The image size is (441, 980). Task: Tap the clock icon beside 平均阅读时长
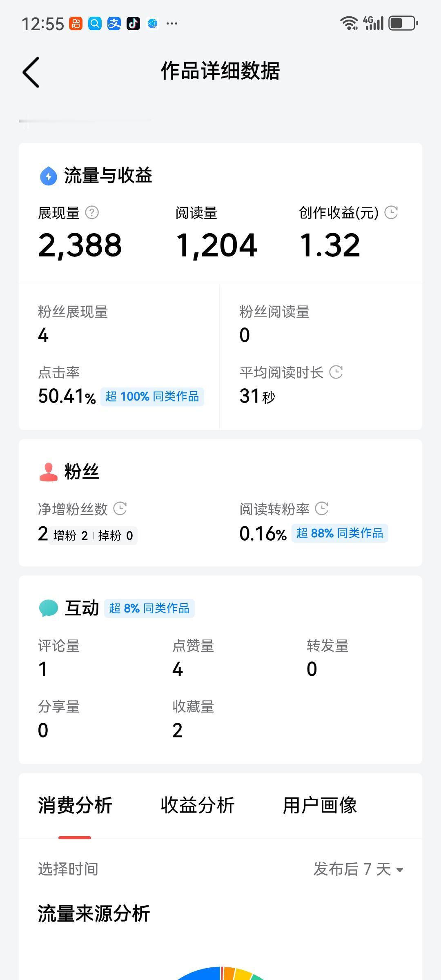point(336,372)
